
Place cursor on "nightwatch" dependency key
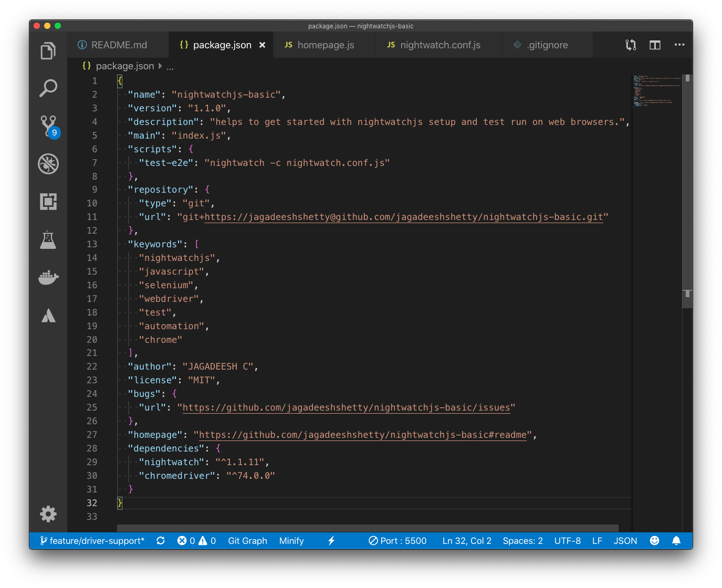(x=172, y=462)
